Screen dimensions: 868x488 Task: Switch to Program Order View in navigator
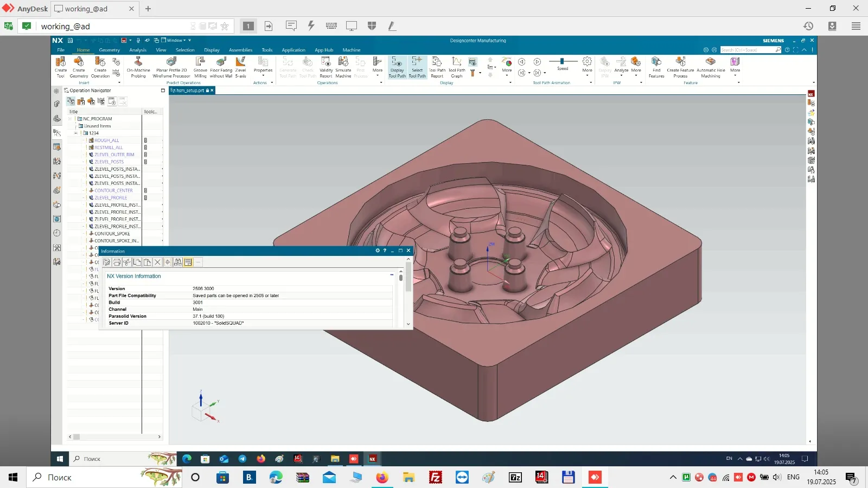point(71,101)
